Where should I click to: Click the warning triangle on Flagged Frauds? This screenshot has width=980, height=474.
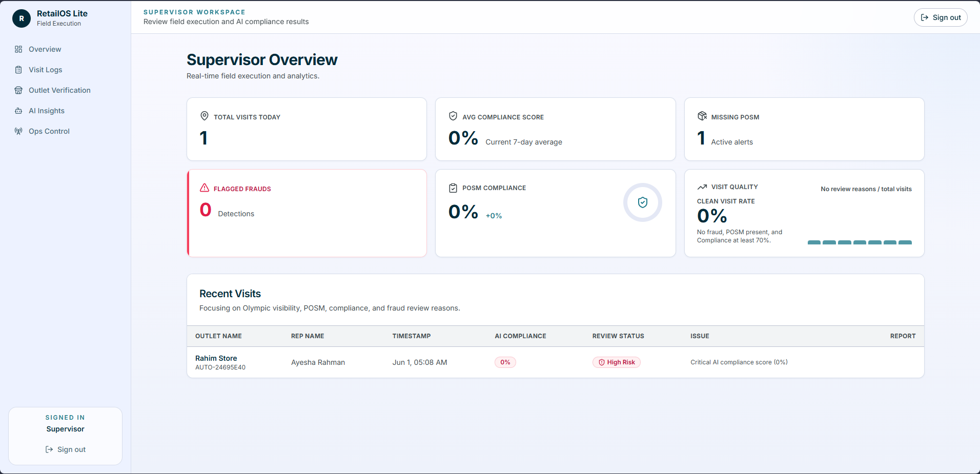click(205, 188)
